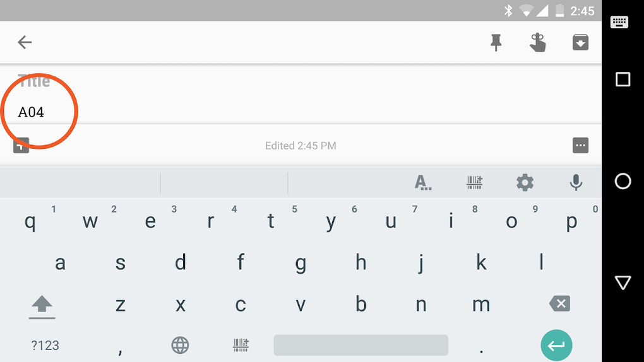
Task: Toggle the shift key
Action: (42, 307)
